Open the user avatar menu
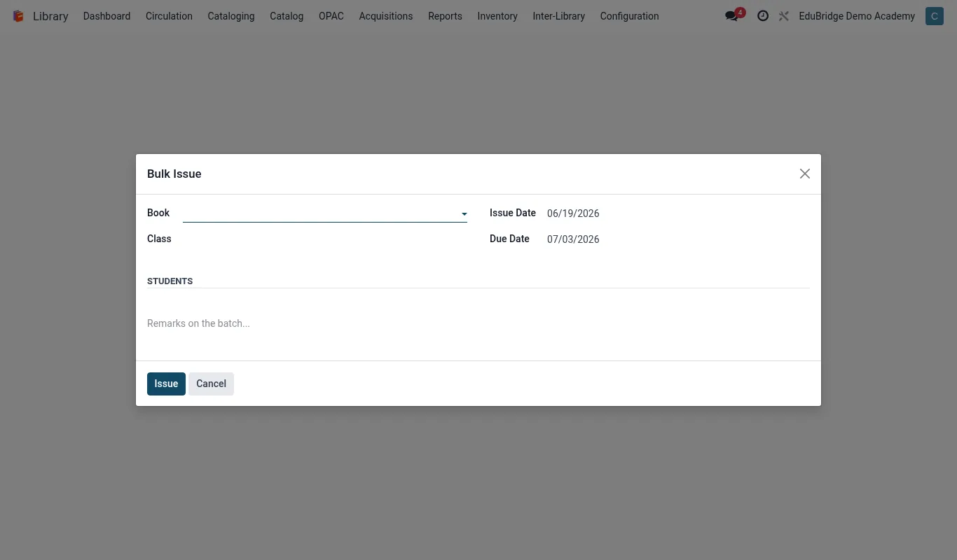The height and width of the screenshot is (560, 957). tap(935, 16)
